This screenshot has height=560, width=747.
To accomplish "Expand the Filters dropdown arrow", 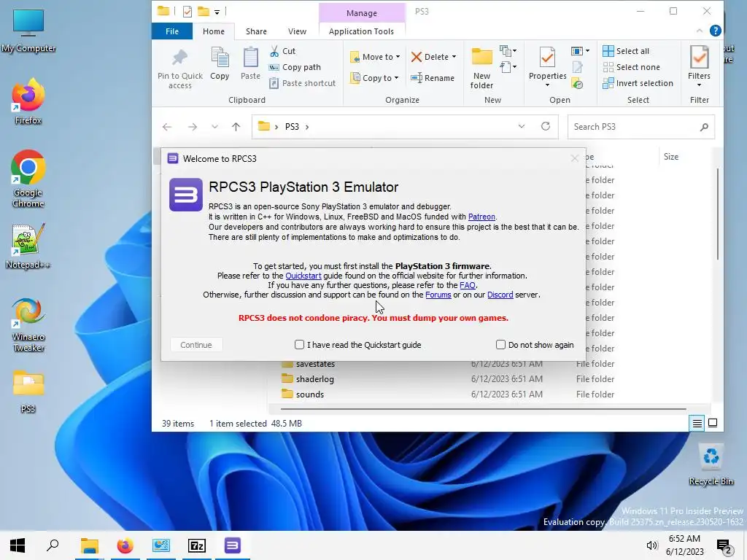I will tap(699, 85).
